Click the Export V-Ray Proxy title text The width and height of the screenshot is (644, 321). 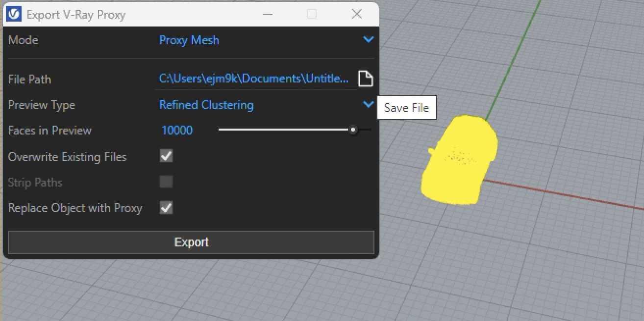pyautogui.click(x=76, y=15)
